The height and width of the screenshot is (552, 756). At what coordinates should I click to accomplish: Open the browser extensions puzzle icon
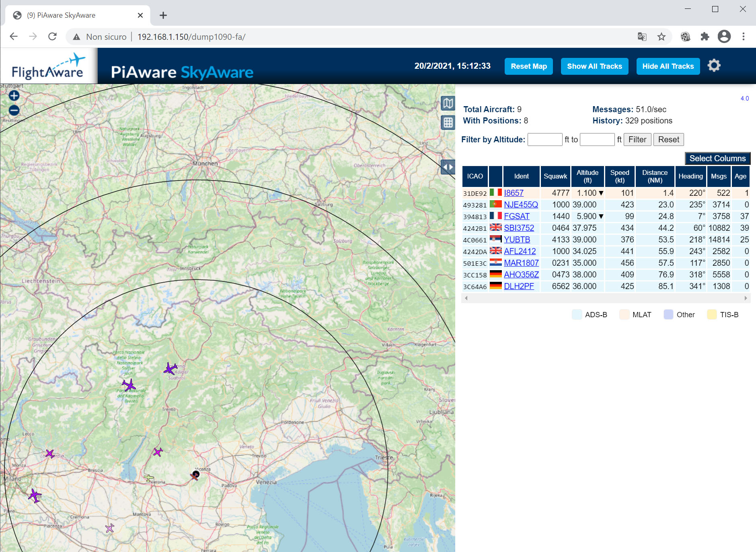(705, 37)
